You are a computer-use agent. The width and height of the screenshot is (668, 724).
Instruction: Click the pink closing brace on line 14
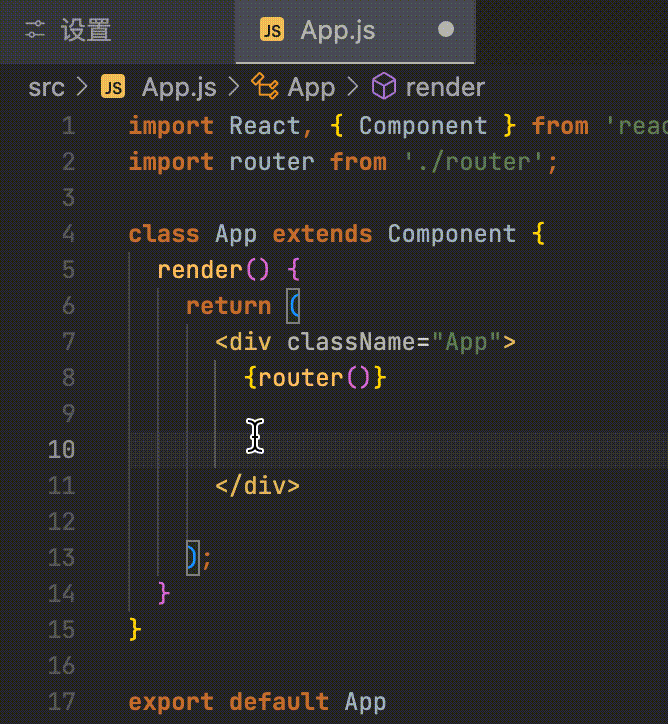(164, 594)
